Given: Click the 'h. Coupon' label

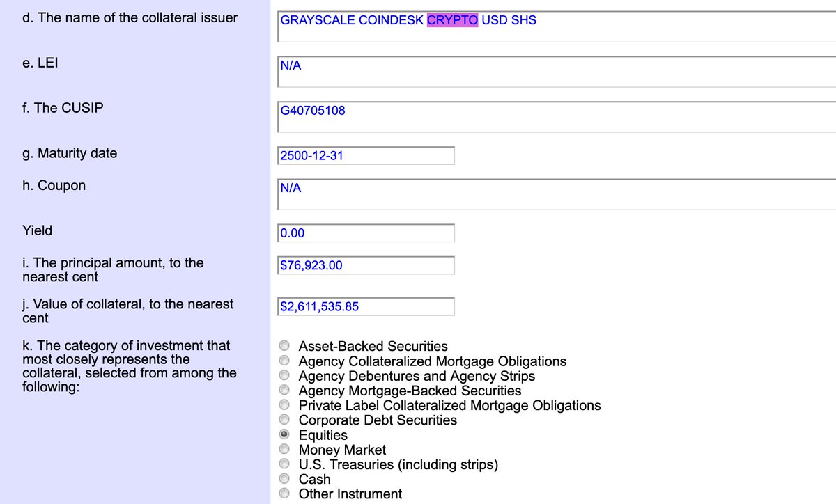Looking at the screenshot, I should coord(54,186).
